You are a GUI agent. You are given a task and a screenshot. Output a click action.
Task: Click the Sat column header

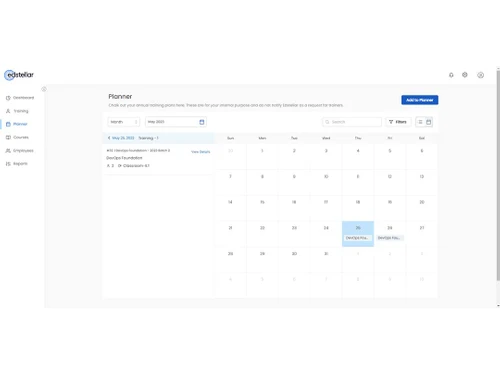click(422, 138)
